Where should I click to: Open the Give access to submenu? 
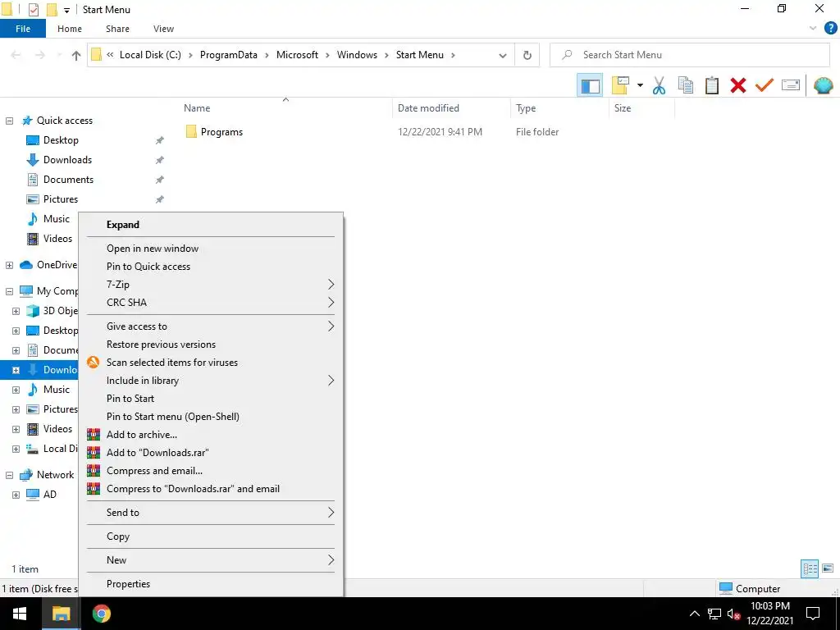tap(211, 326)
